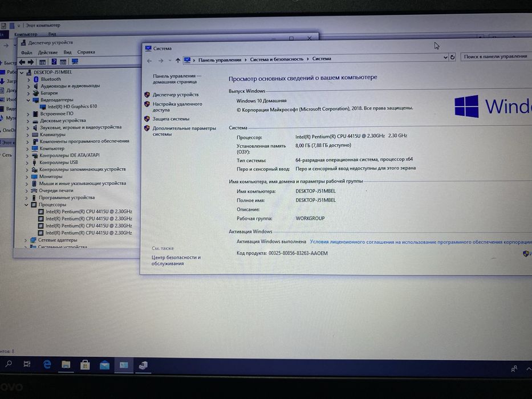Select Очереди печати in device tree
This screenshot has height=399, width=532.
pos(56,191)
